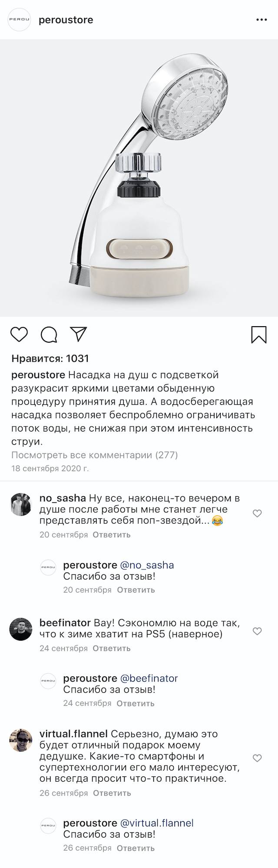278x868 pixels.
Task: Like virtual.flannel's comment
Action: pos(257,758)
